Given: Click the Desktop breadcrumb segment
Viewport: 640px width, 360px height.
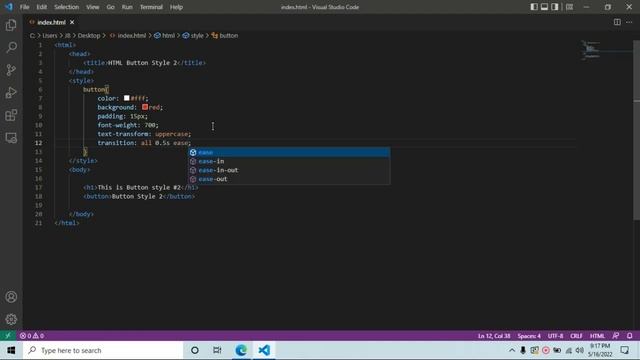Looking at the screenshot, I should [89, 36].
